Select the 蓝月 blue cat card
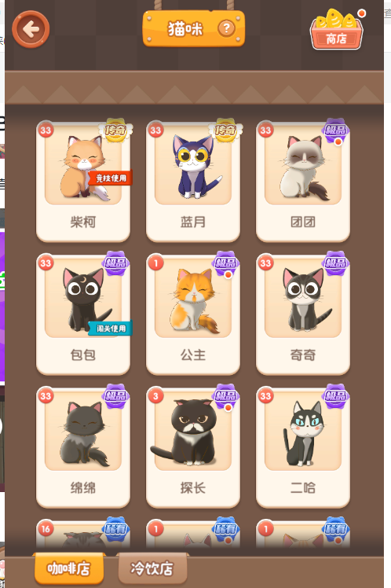 193,182
